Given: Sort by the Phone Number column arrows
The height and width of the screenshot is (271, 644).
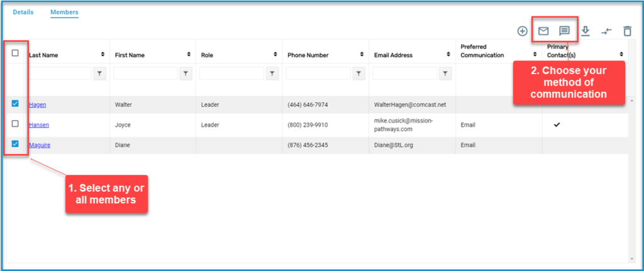Looking at the screenshot, I should 361,55.
